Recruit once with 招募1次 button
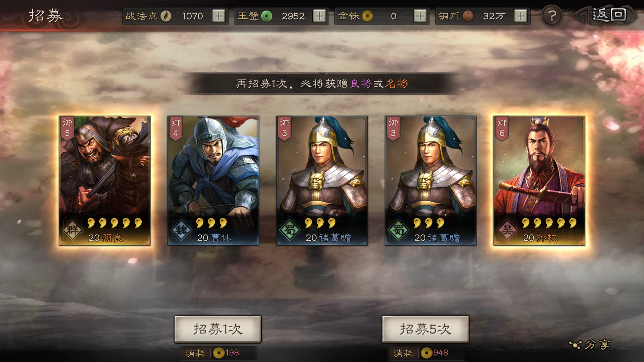 [218, 329]
